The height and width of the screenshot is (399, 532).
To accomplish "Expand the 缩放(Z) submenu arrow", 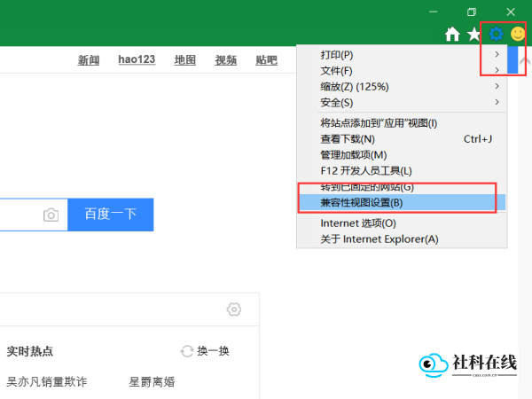I will [497, 86].
